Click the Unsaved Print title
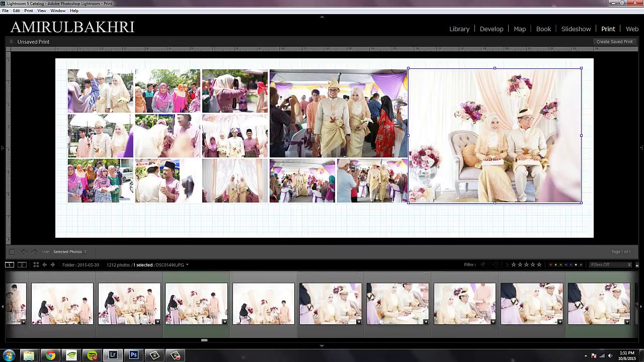The image size is (644, 362). pos(33,42)
